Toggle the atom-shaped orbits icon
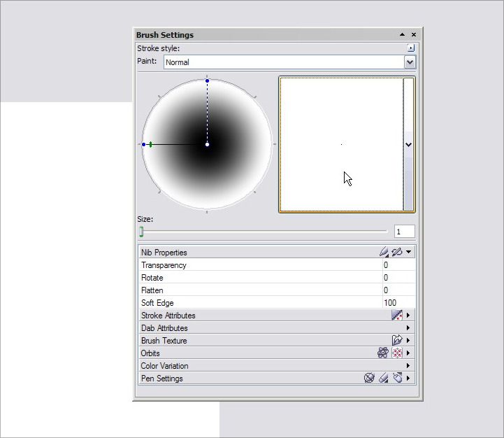 click(383, 353)
